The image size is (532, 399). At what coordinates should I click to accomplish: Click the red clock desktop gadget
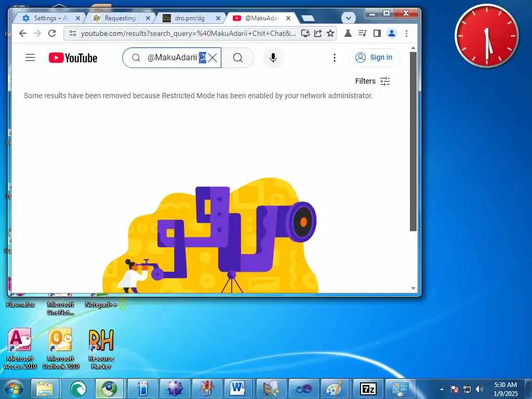[x=487, y=36]
